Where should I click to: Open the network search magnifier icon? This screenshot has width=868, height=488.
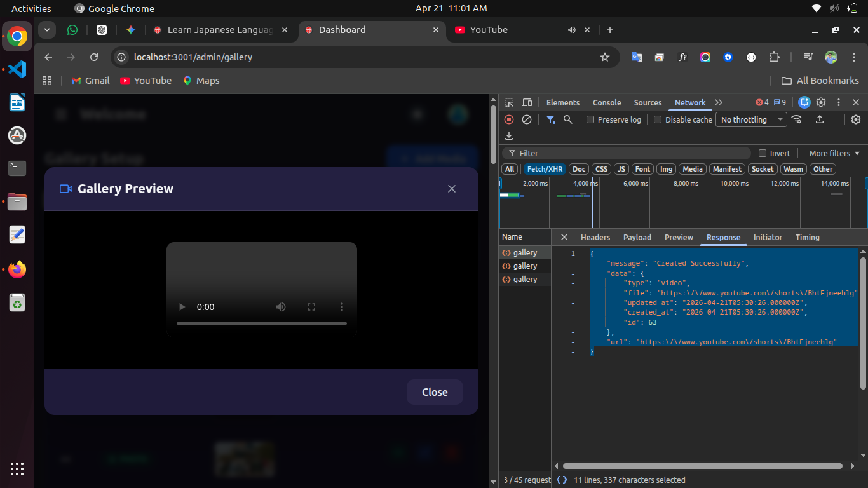[x=568, y=119]
